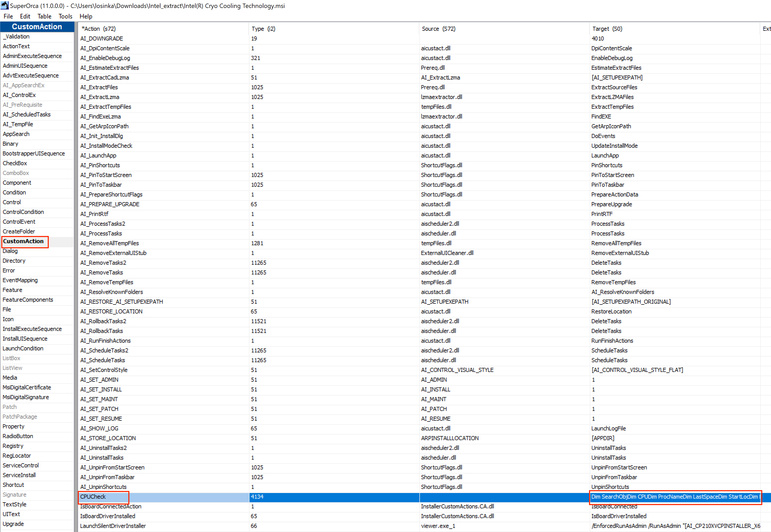Open the File menu

pos(8,16)
